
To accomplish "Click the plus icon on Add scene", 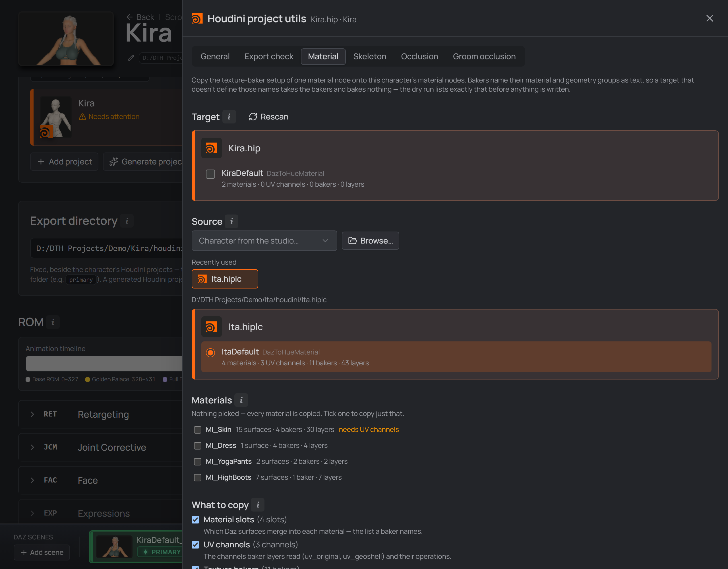I will 24,552.
